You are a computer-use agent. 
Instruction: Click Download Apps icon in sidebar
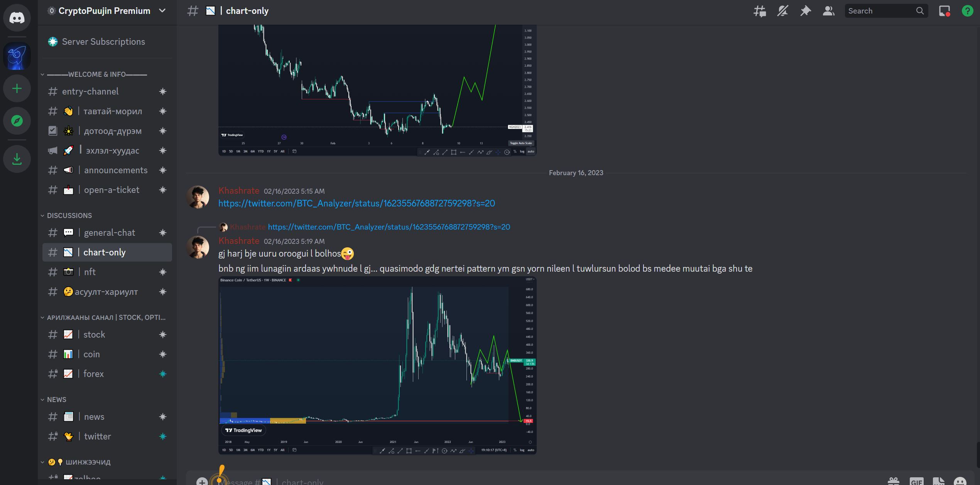[17, 159]
